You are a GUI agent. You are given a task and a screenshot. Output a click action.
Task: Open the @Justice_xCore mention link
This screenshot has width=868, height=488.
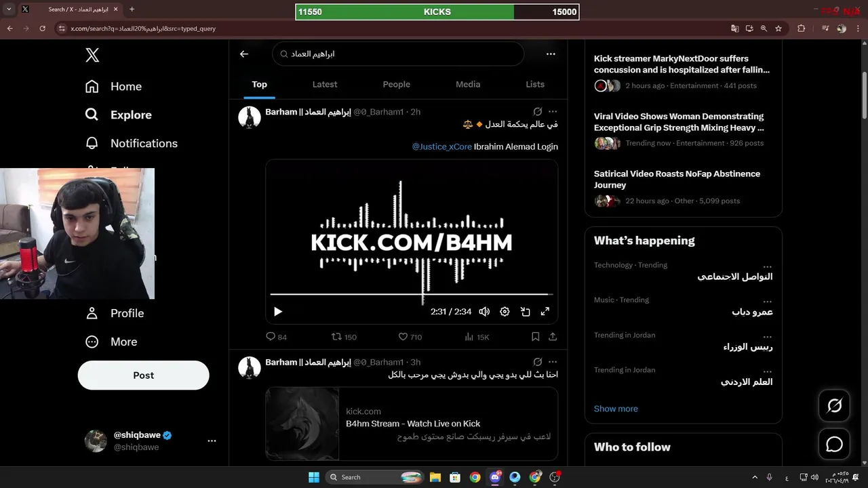coord(442,146)
